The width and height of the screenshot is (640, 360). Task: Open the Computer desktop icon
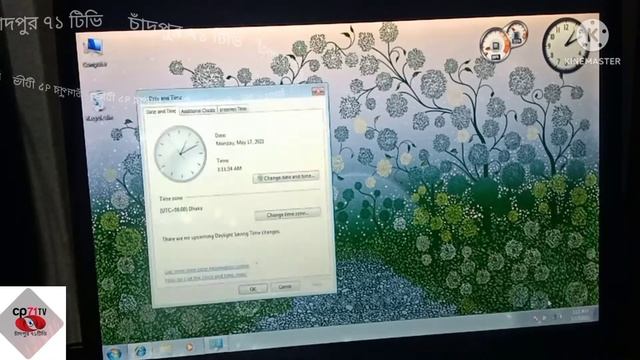[x=94, y=52]
